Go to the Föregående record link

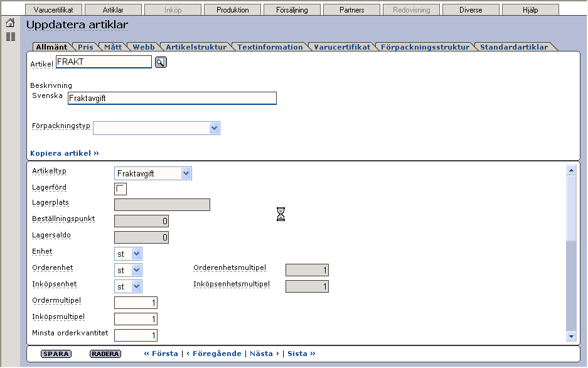214,354
